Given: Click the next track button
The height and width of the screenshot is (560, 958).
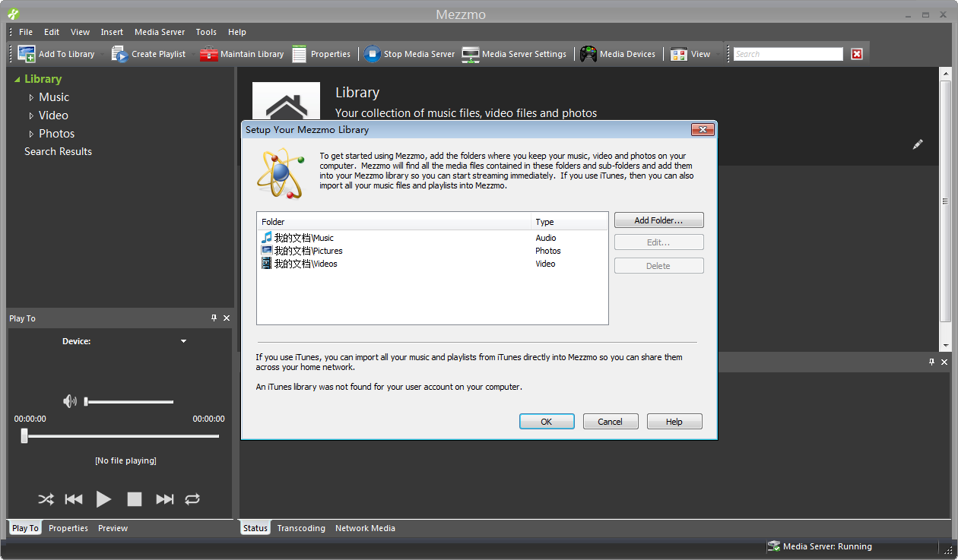Looking at the screenshot, I should (165, 499).
